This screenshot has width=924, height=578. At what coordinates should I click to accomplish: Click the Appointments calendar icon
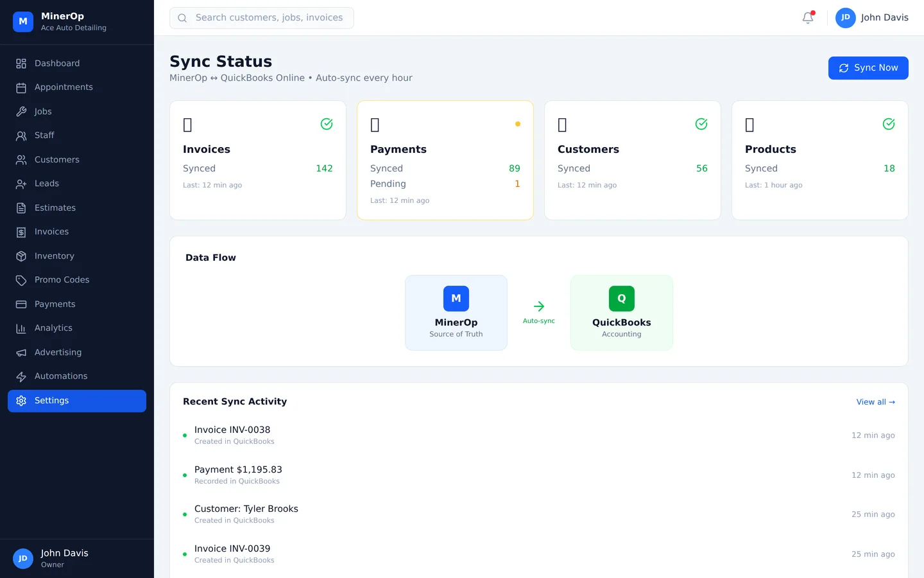click(21, 87)
